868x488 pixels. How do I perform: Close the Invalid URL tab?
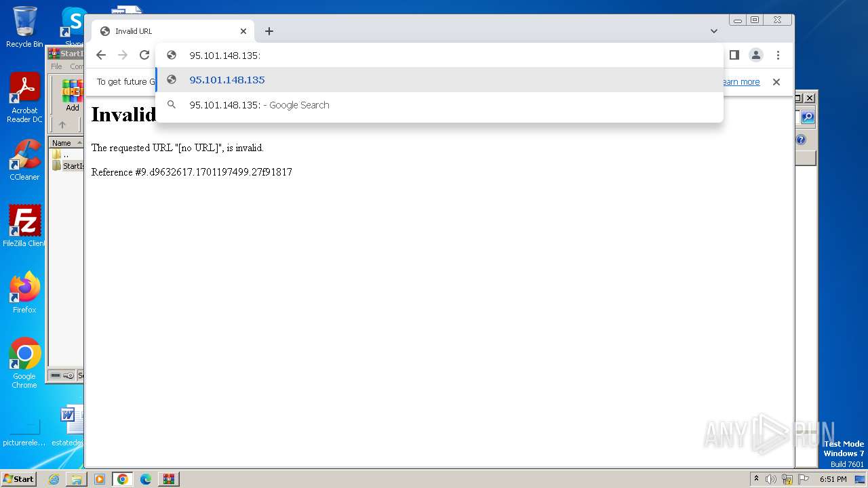pyautogui.click(x=243, y=31)
